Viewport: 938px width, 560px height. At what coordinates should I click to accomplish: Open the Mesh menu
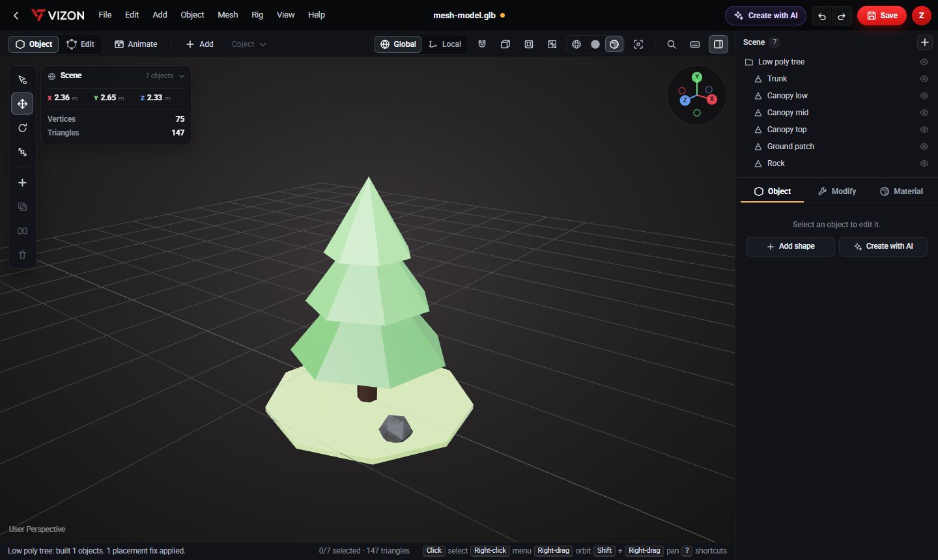228,15
